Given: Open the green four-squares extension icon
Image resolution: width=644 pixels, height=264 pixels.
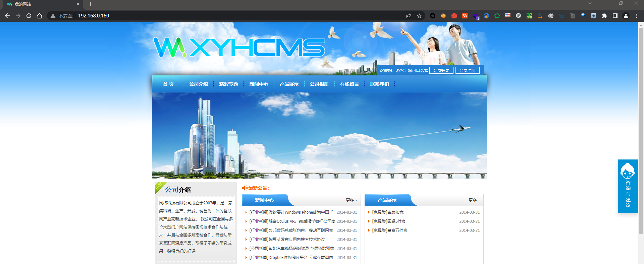Looking at the screenshot, I should (529, 16).
